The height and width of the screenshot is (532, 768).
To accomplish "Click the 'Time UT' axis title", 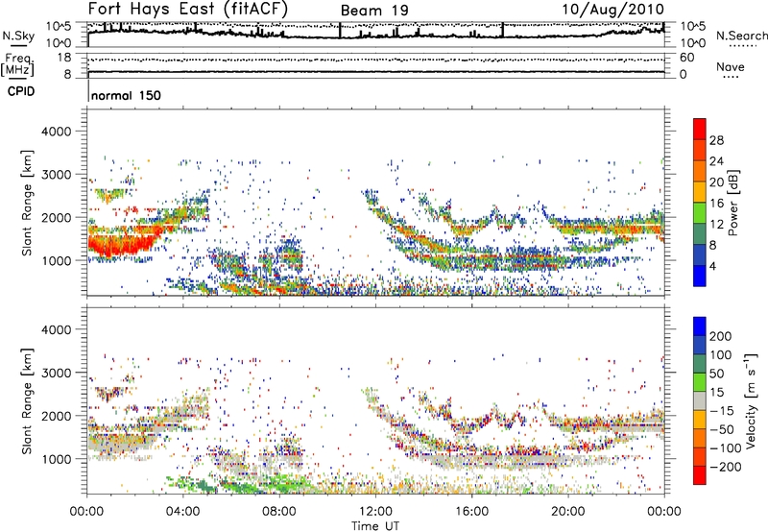I will (x=375, y=526).
